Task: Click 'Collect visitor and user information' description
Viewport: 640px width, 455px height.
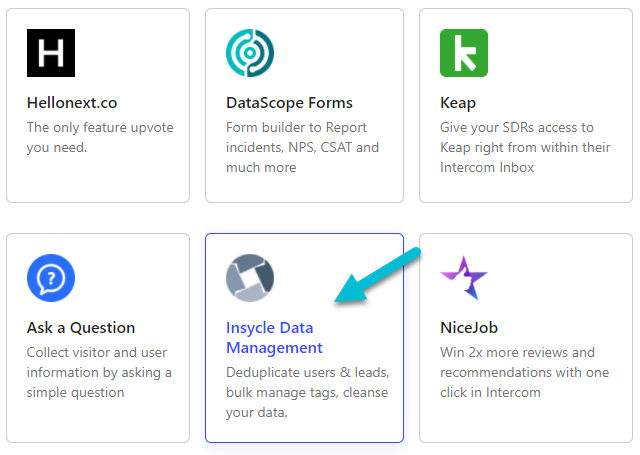Action: 99,372
